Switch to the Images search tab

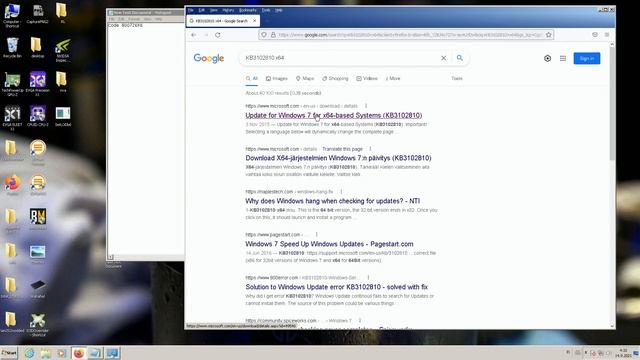coord(277,78)
